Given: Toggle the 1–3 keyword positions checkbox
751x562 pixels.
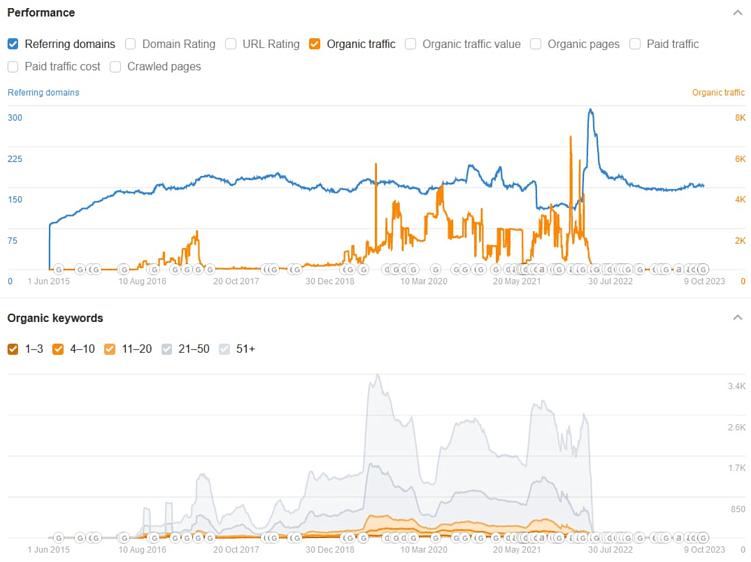Looking at the screenshot, I should 13,349.
